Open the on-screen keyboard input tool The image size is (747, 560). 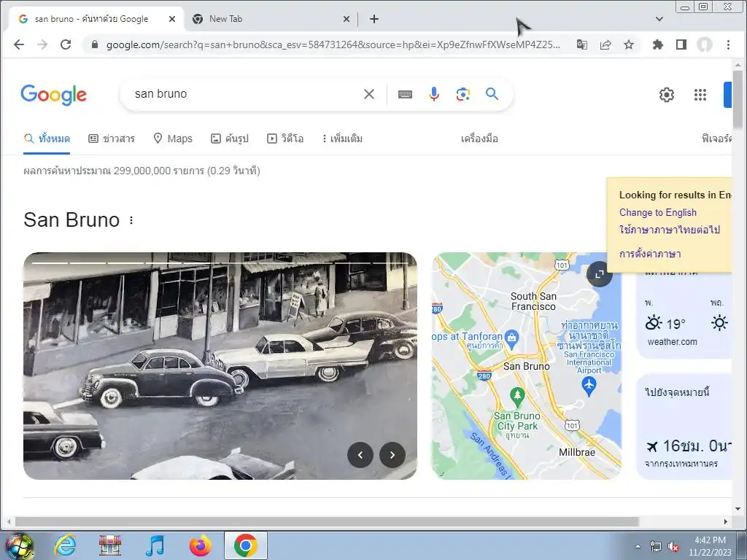[x=405, y=94]
